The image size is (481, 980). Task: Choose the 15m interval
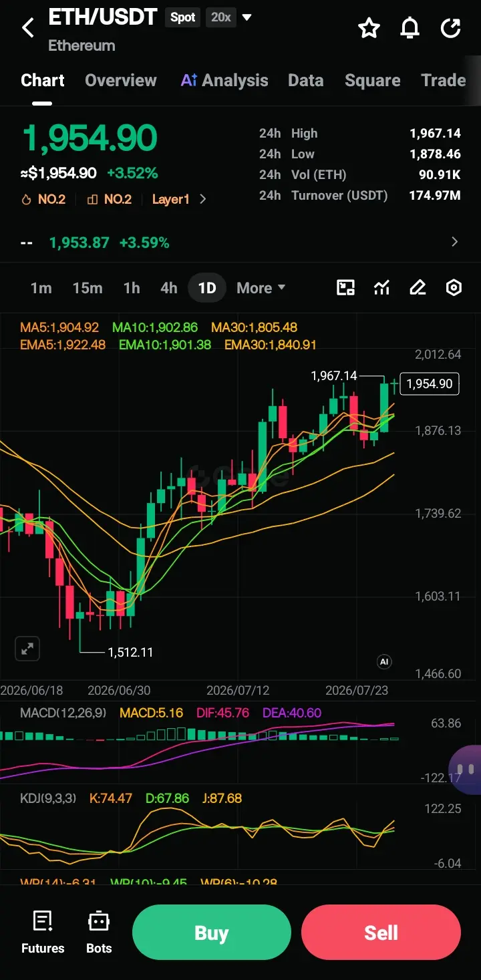click(88, 288)
